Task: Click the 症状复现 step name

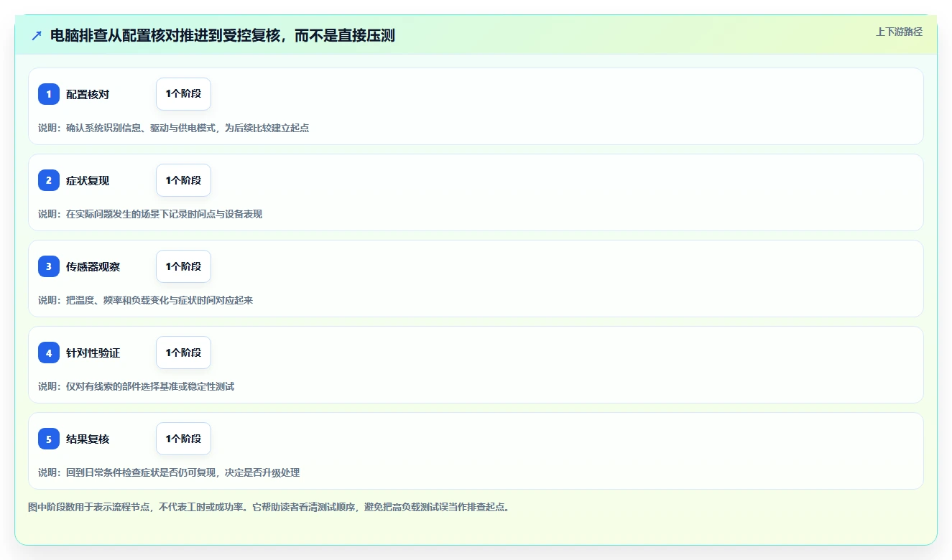Action: 88,181
